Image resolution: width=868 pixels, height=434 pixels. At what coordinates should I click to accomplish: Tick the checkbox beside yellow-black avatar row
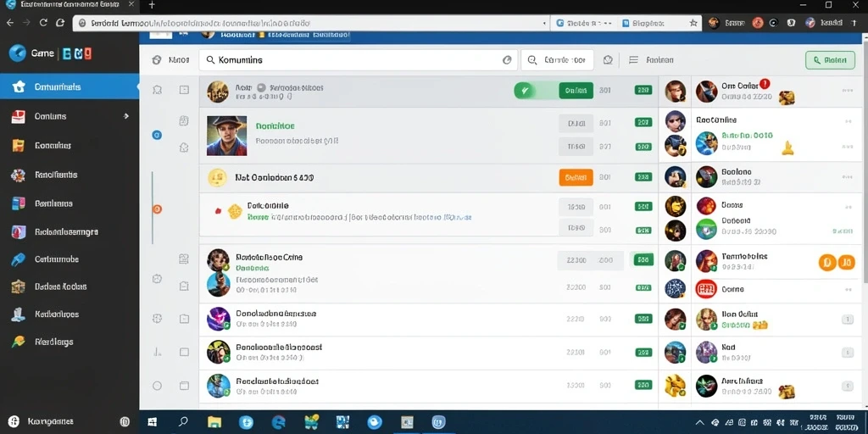(184, 352)
